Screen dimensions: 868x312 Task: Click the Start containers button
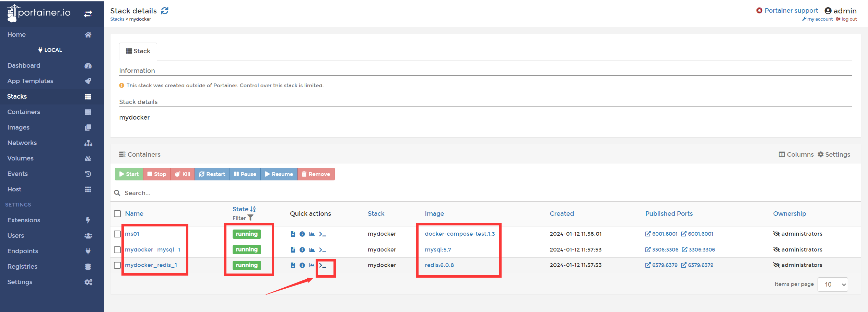[x=129, y=174]
